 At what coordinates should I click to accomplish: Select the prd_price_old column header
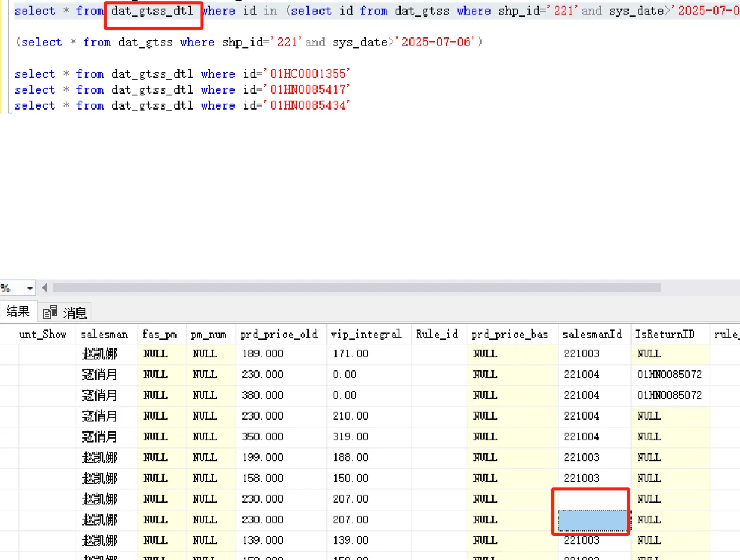tap(279, 334)
